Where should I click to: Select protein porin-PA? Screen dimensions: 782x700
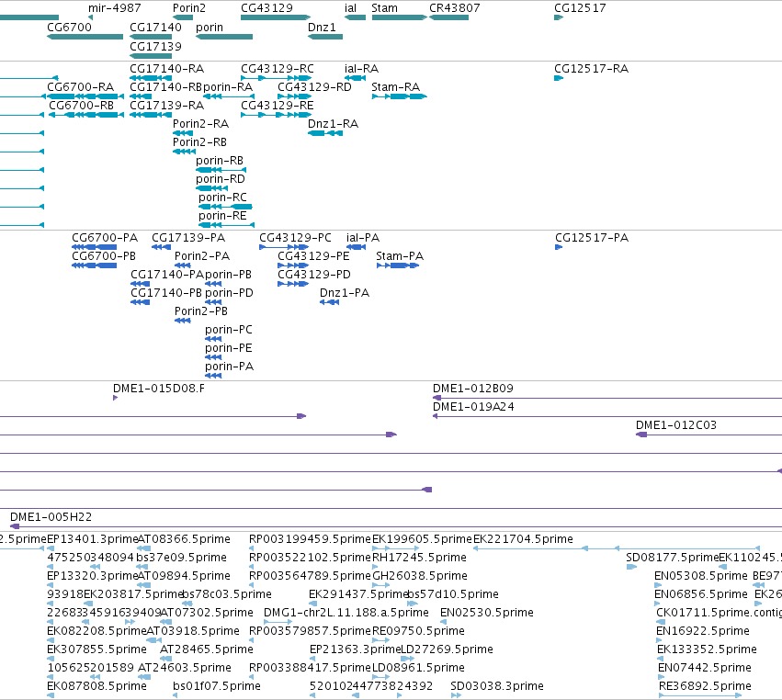[213, 376]
